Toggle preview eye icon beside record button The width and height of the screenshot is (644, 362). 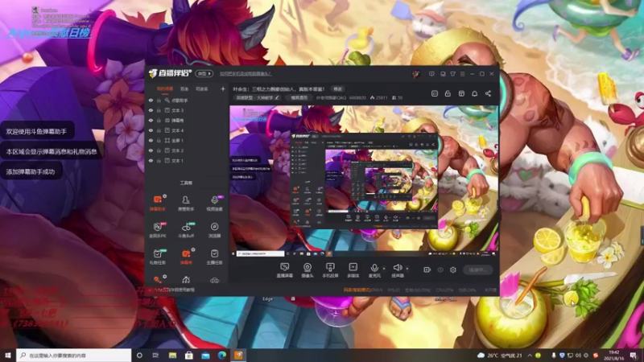[x=440, y=270]
